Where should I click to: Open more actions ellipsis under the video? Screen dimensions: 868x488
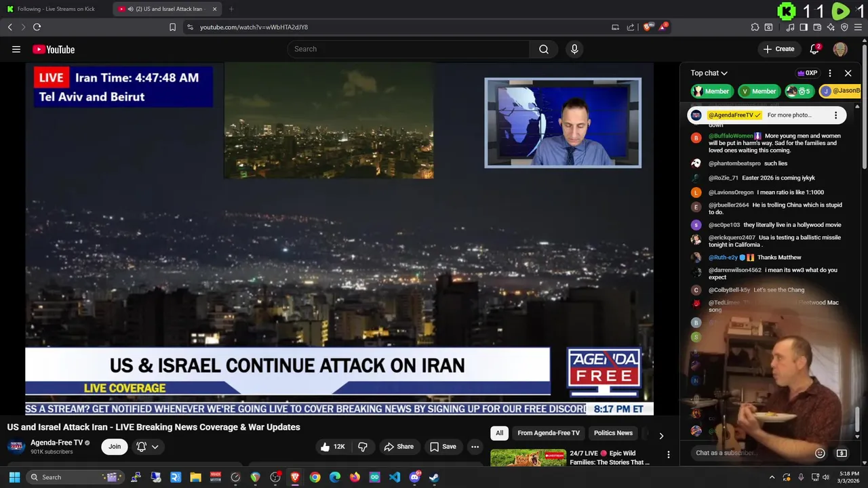(475, 447)
